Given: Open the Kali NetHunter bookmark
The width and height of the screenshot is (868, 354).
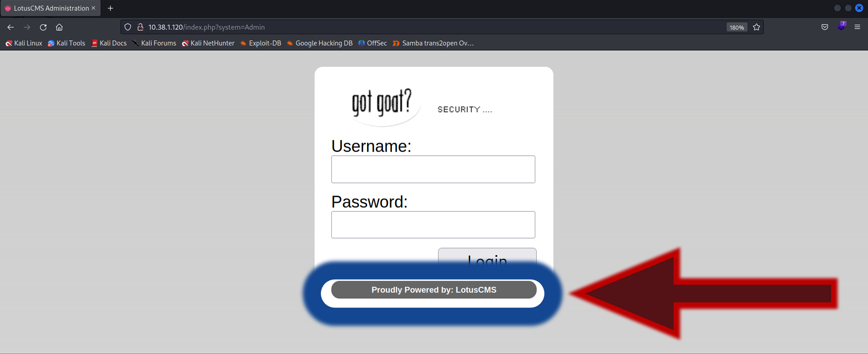Looking at the screenshot, I should [208, 43].
